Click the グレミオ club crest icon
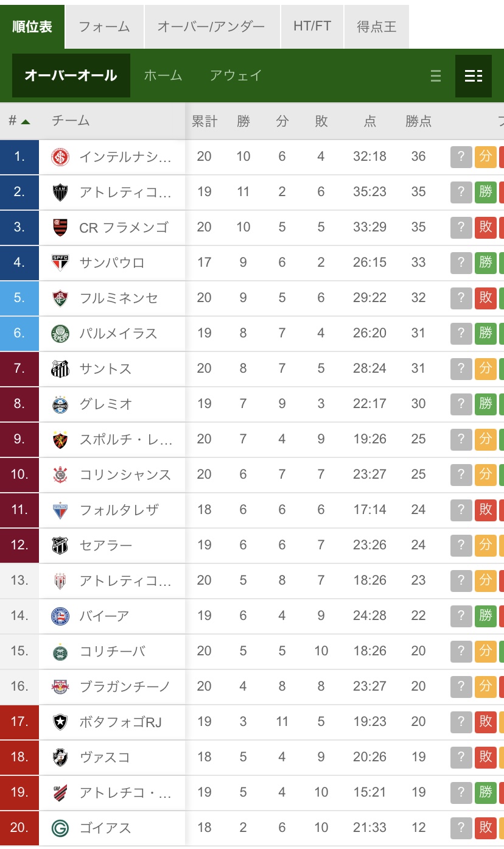The image size is (504, 849). pyautogui.click(x=60, y=404)
